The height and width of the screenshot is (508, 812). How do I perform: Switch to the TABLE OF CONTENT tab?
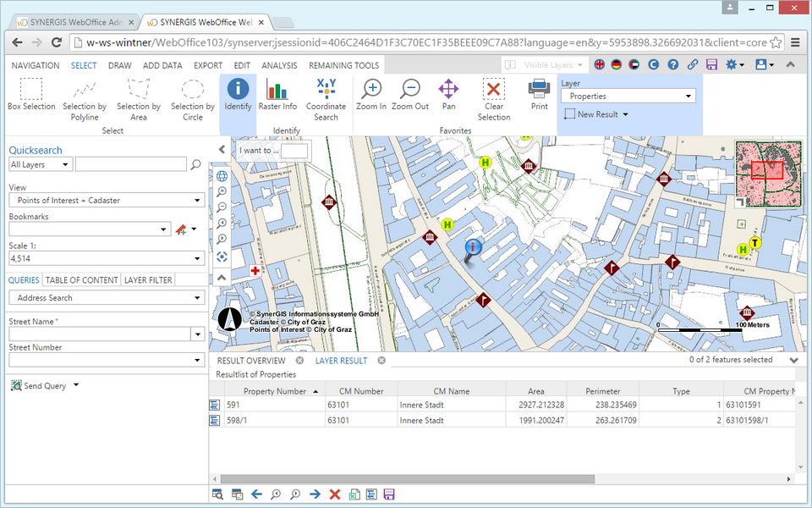pos(81,279)
